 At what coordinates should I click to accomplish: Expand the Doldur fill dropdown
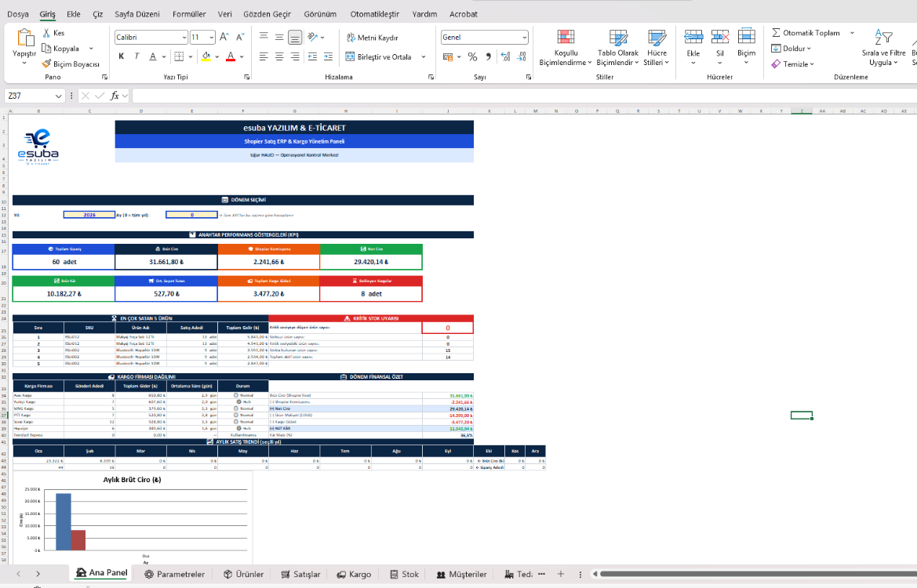pyautogui.click(x=809, y=49)
